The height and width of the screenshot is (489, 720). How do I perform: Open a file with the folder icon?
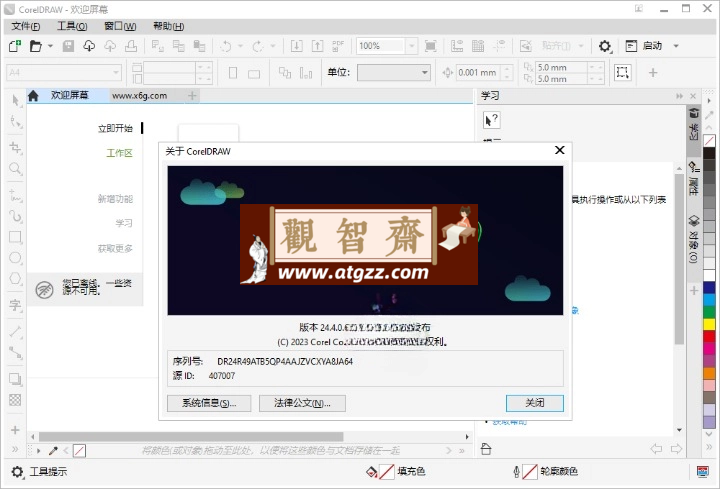(x=35, y=46)
